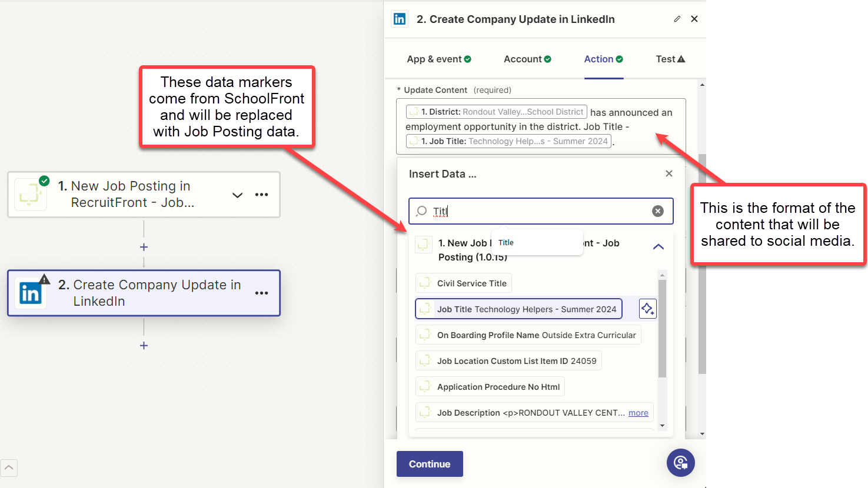
Task: Click the data list scrollbar down arrow
Action: [662, 426]
